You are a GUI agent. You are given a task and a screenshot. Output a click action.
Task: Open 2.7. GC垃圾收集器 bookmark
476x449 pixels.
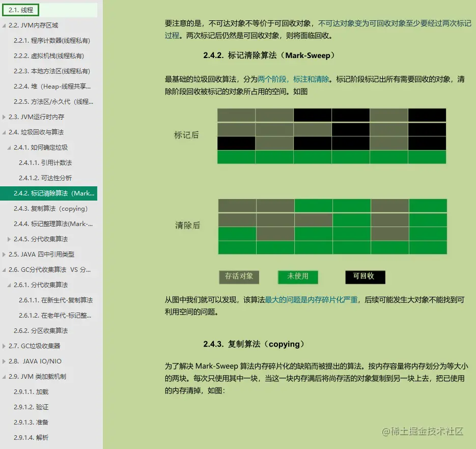[35, 346]
